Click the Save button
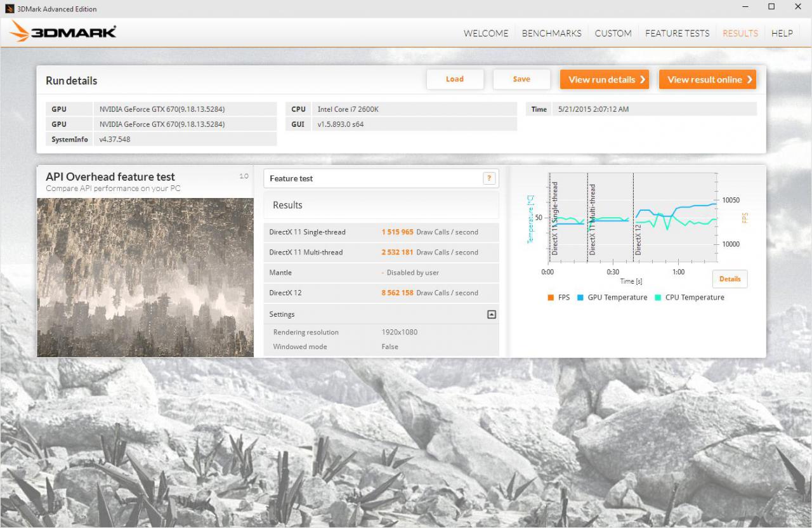This screenshot has height=528, width=812. (521, 79)
